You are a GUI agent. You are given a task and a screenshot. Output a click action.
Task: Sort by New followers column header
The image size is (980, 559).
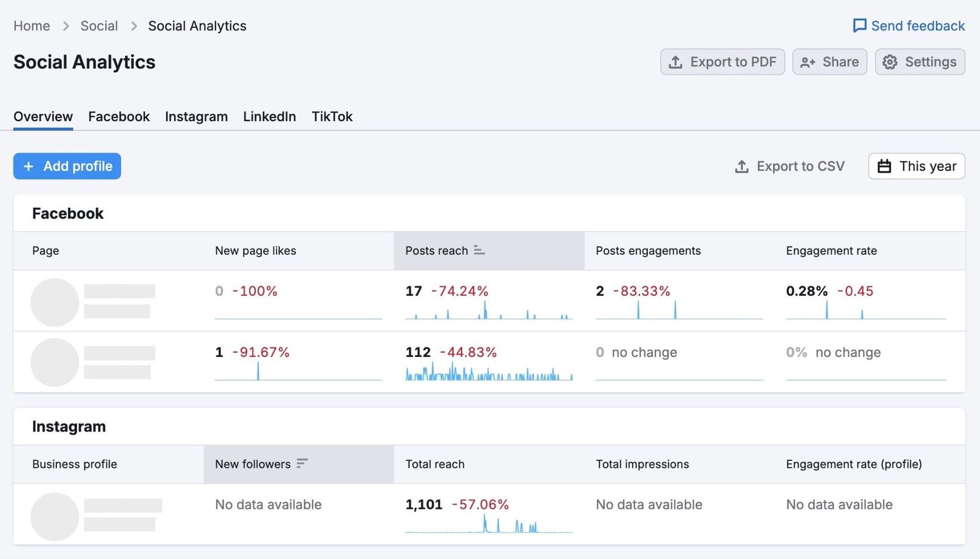click(298, 464)
